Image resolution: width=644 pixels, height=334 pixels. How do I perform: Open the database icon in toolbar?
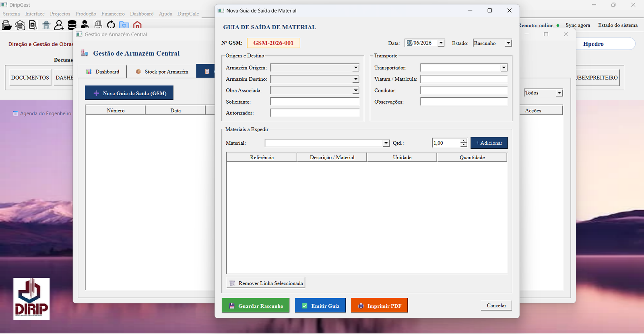click(72, 25)
